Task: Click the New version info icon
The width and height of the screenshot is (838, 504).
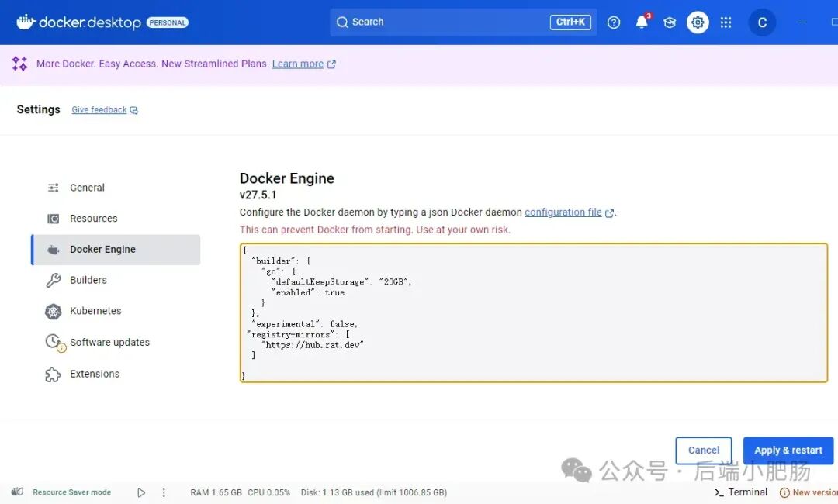Action: [784, 492]
